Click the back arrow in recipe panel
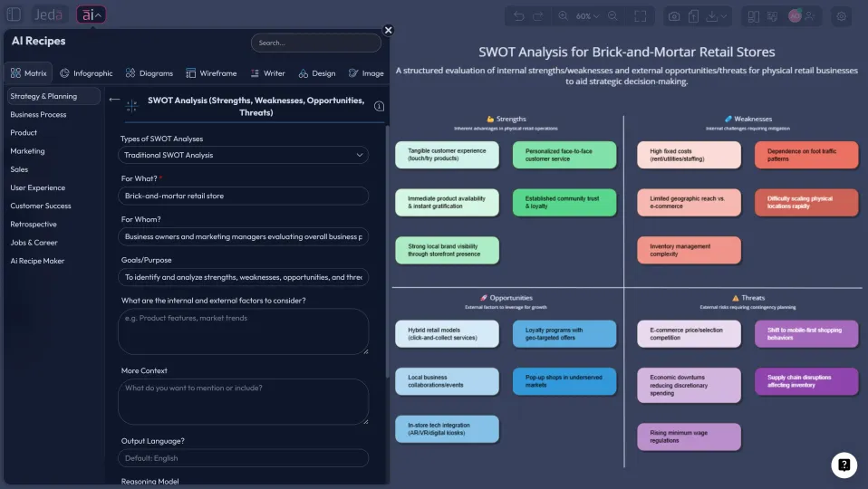 (x=114, y=100)
